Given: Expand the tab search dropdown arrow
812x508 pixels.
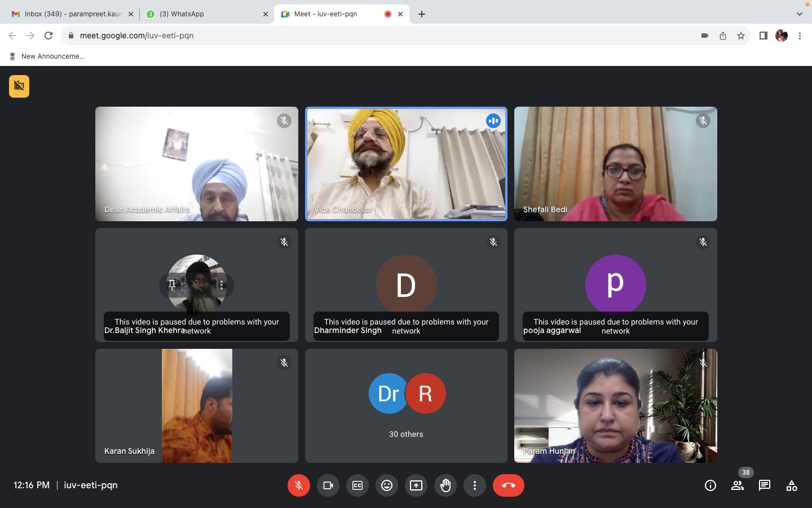Looking at the screenshot, I should (x=799, y=14).
